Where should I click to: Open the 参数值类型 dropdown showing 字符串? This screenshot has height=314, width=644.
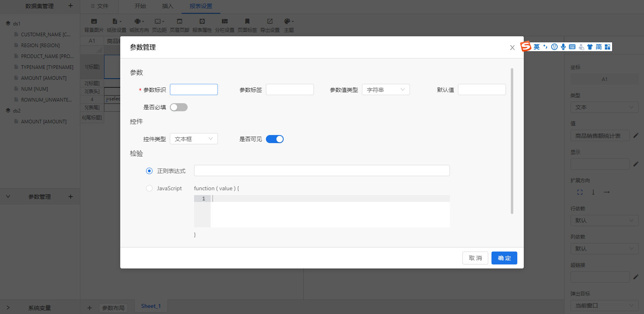tap(386, 89)
